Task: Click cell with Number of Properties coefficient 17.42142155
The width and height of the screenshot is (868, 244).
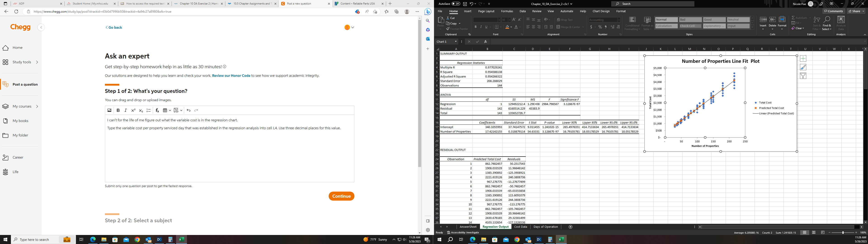Action: coord(487,132)
